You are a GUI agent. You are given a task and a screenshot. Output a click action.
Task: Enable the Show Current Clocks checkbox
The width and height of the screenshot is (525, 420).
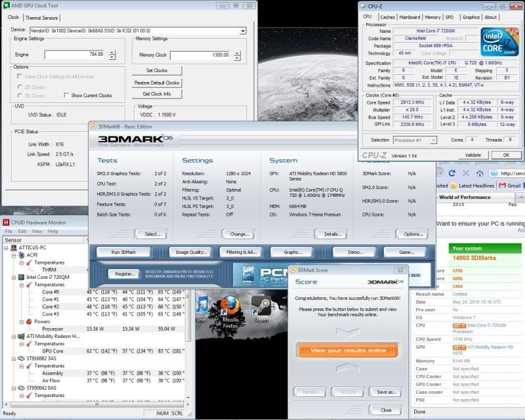[x=66, y=95]
